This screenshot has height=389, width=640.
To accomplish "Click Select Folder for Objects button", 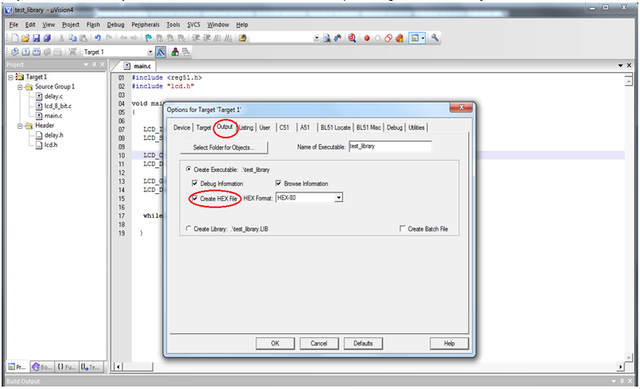I will coord(224,147).
